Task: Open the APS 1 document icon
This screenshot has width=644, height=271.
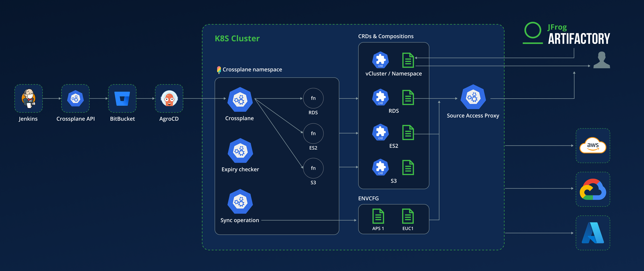Action: coord(378,216)
